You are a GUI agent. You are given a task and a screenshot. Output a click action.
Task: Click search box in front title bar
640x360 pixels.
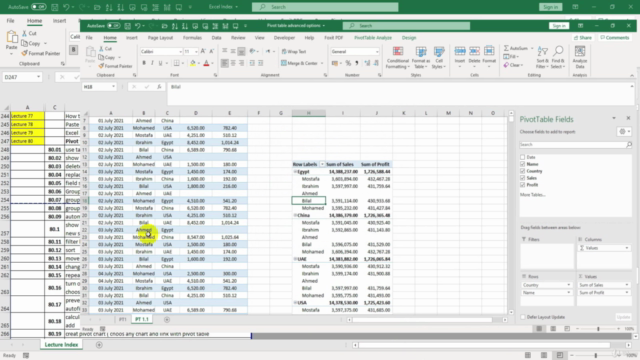coord(406,26)
